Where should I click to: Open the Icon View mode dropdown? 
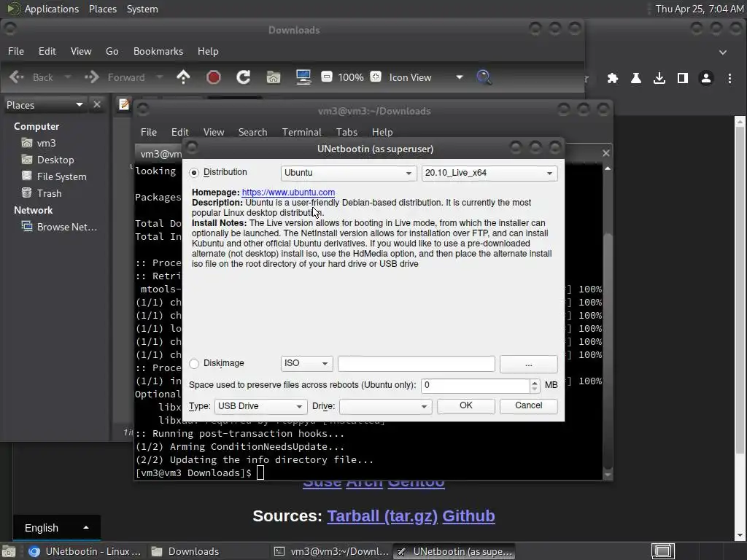pos(425,77)
